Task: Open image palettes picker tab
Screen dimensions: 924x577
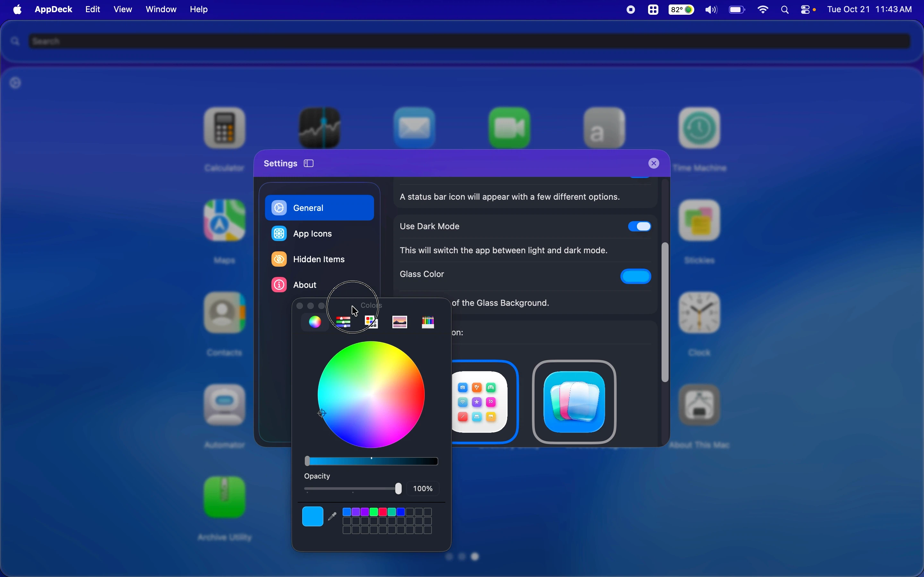Action: (x=400, y=322)
